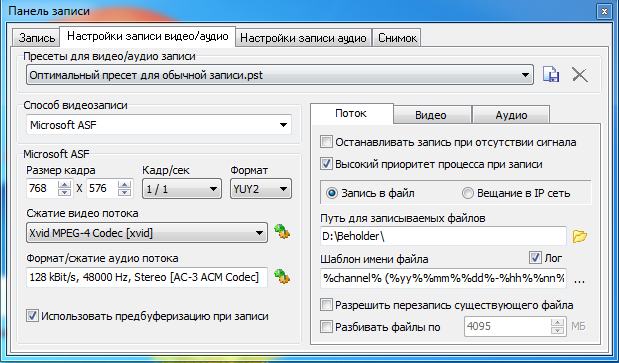Browse for the recording folder with the folder icon

coord(580,236)
